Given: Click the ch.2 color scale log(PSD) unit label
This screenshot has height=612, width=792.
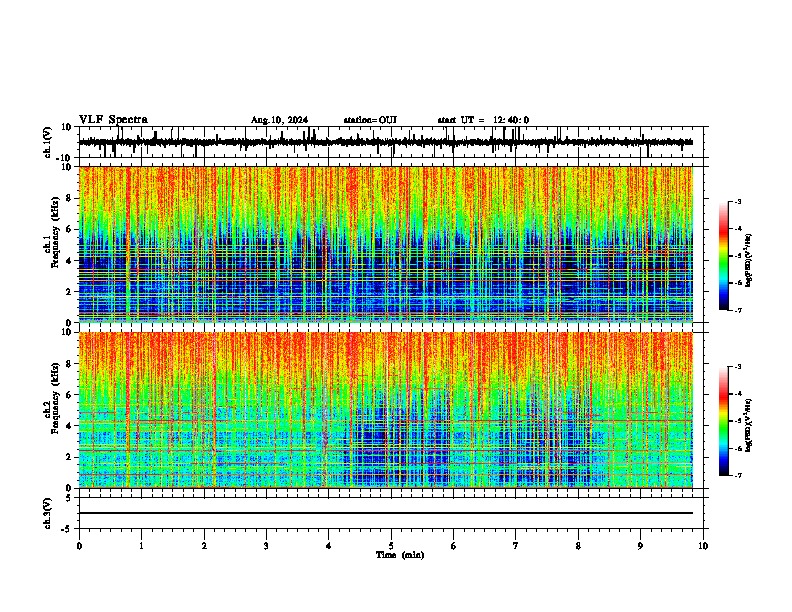Looking at the screenshot, I should [x=749, y=425].
